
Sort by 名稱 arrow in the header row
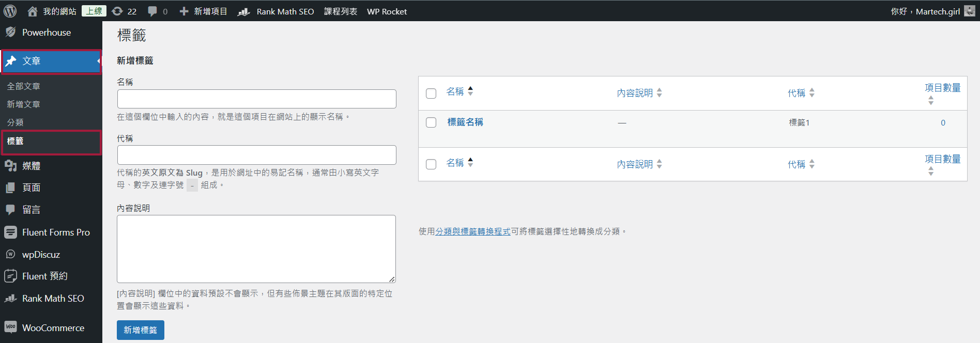(x=470, y=91)
